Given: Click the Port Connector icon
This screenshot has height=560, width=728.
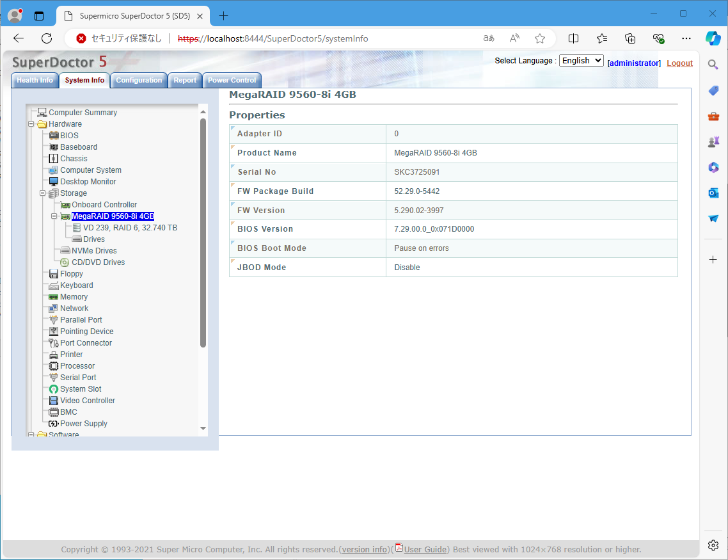Looking at the screenshot, I should (54, 343).
